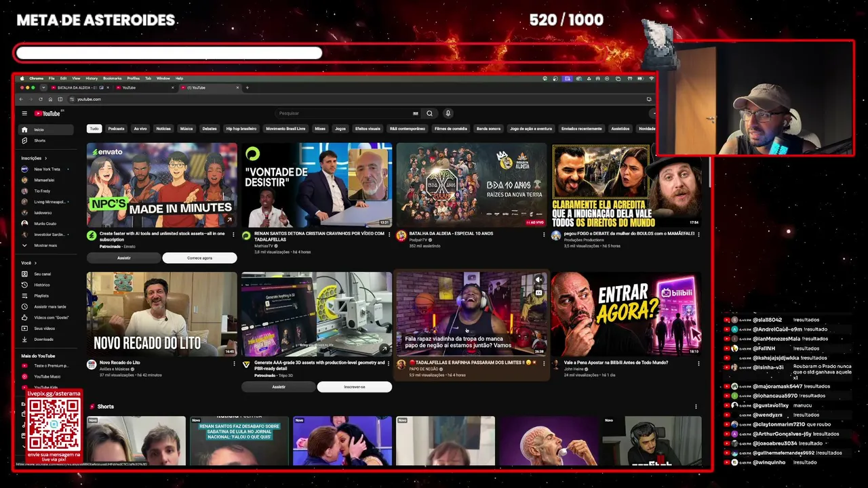Image resolution: width=868 pixels, height=488 pixels.
Task: Open the Bookmarks menu
Action: [x=112, y=78]
